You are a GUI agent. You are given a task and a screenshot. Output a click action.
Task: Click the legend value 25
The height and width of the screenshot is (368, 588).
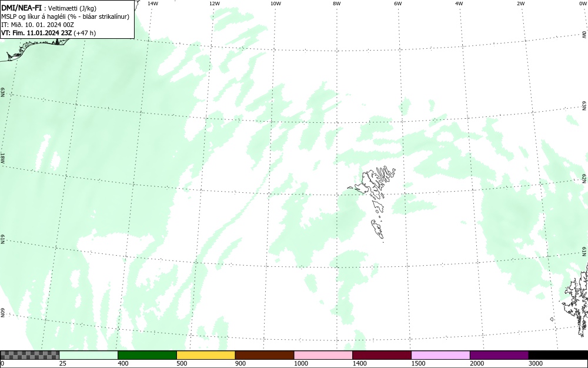click(x=63, y=363)
